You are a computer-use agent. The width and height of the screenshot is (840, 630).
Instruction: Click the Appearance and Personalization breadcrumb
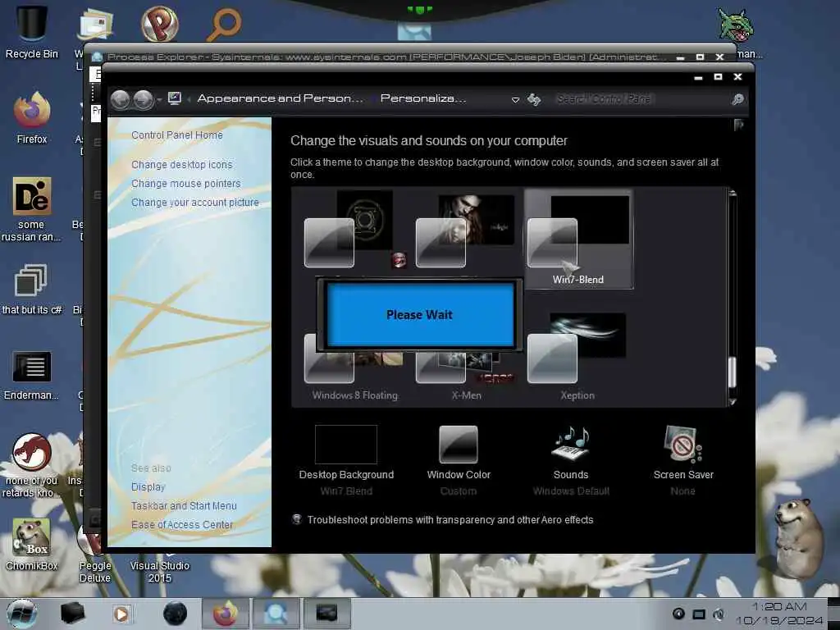pos(281,98)
